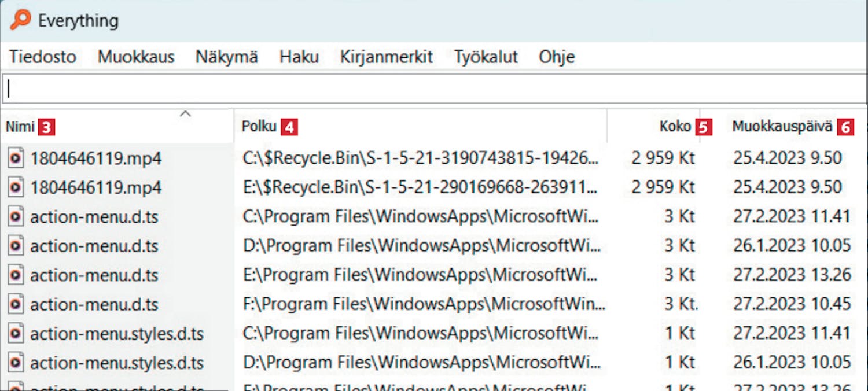868x391 pixels.
Task: Open the Muokkaus menu
Action: pos(136,57)
